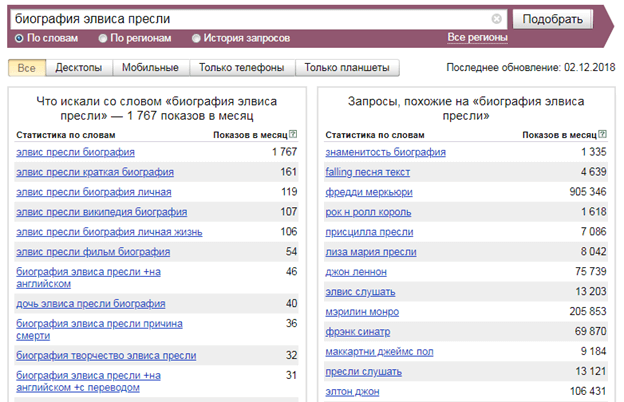This screenshot has height=402, width=624.
Task: Open 'элвис пресли биография личная жизнь' link
Action: 109,232
